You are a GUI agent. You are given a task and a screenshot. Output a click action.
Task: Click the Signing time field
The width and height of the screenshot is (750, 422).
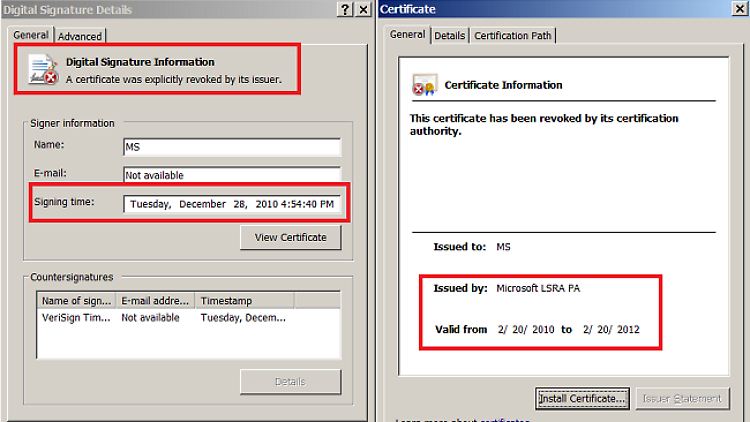[x=232, y=204]
